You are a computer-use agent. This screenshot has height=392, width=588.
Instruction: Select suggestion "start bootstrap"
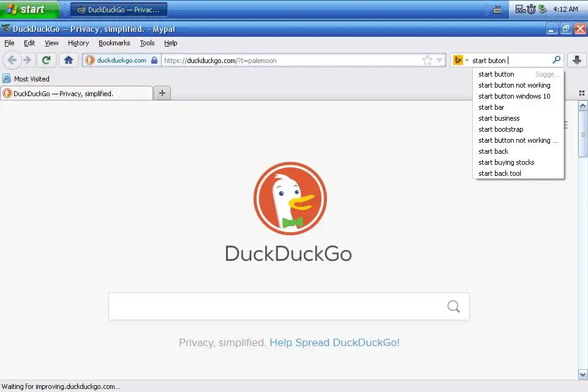(518, 129)
